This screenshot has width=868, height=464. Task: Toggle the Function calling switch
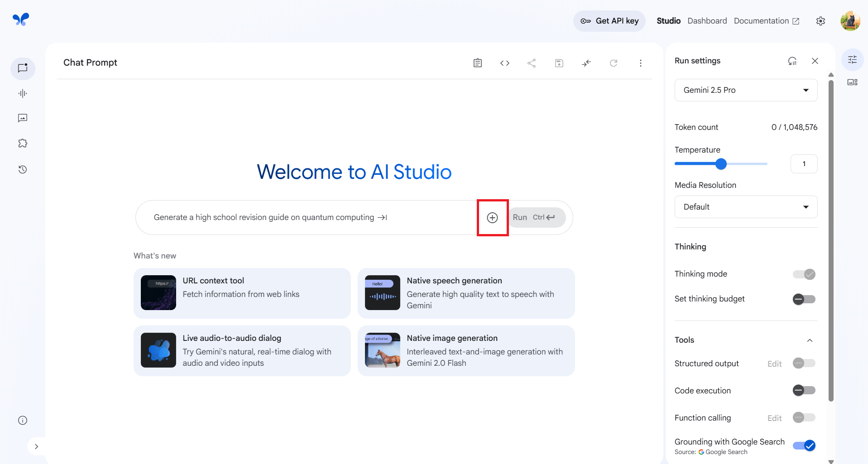pyautogui.click(x=804, y=417)
